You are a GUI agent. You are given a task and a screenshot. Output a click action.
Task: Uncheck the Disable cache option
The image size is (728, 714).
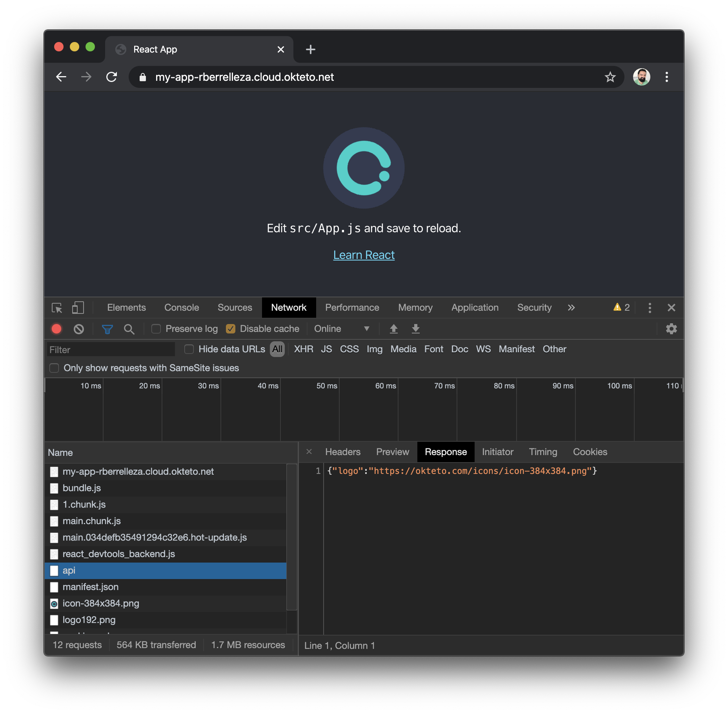231,329
